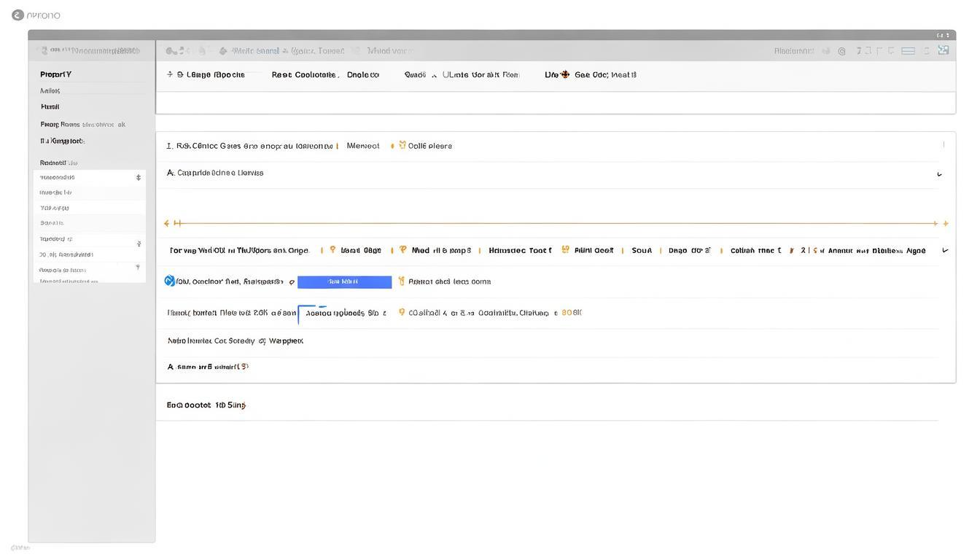Click the blue circular icon starting the row
The image size is (980, 560).
(x=170, y=281)
